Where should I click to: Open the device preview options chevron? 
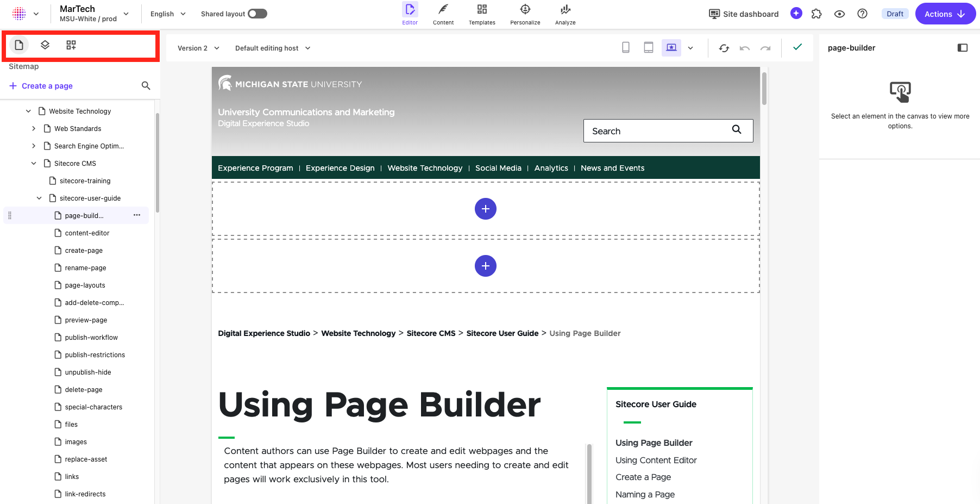click(x=690, y=48)
